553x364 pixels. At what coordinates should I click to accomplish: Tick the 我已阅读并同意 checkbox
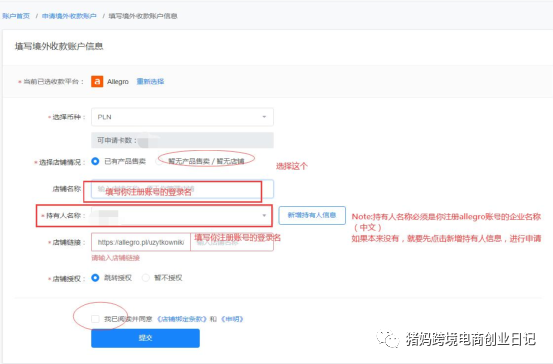95,319
